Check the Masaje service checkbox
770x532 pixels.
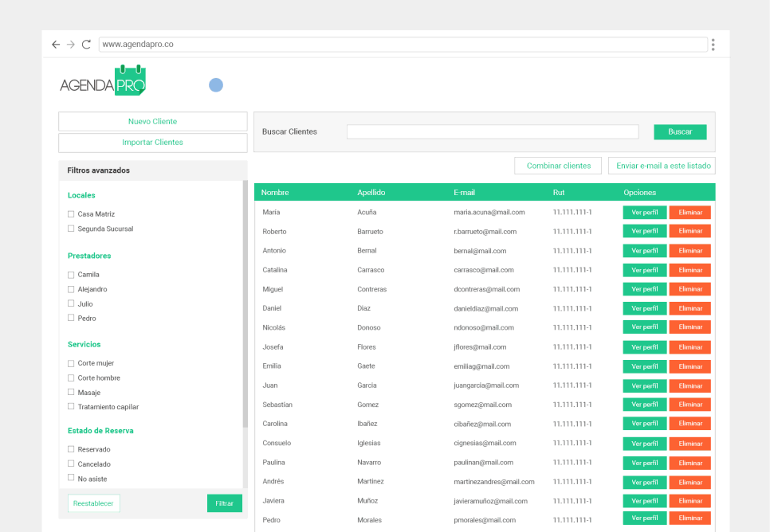pyautogui.click(x=71, y=392)
